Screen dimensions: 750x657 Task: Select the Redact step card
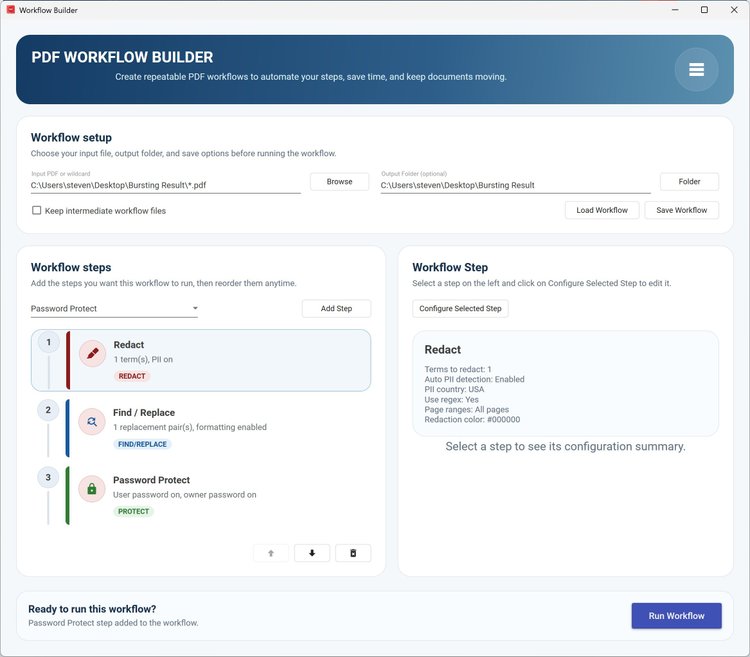pos(201,361)
